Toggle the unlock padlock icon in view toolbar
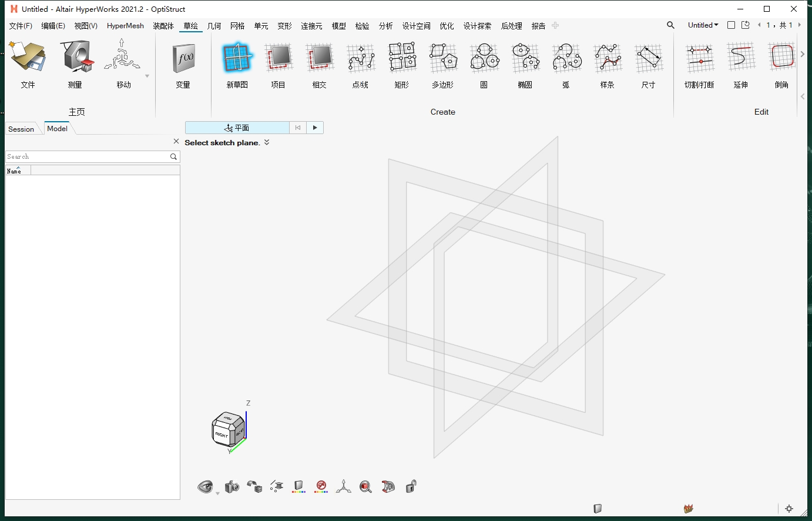Image resolution: width=812 pixels, height=521 pixels. (411, 486)
